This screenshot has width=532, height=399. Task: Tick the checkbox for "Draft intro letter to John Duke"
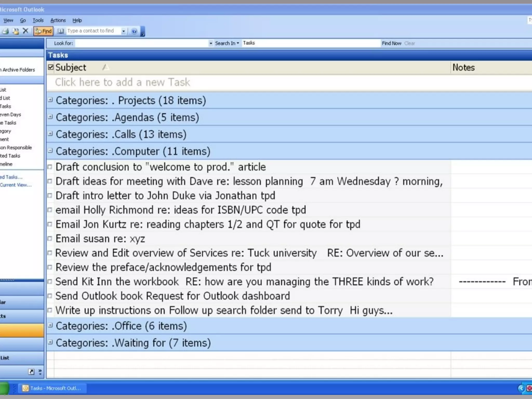pyautogui.click(x=50, y=196)
